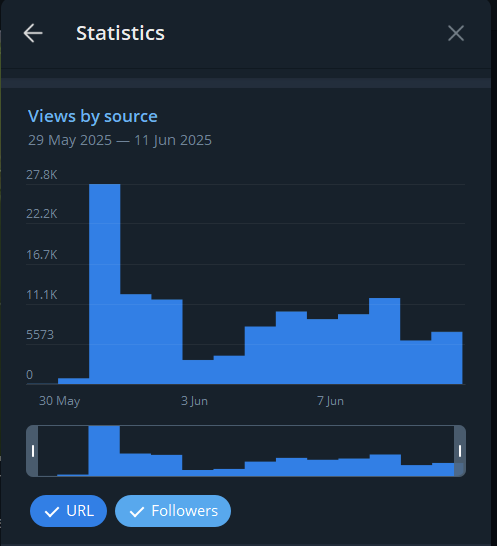Close the Statistics panel with the X
The height and width of the screenshot is (546, 497).
(456, 33)
